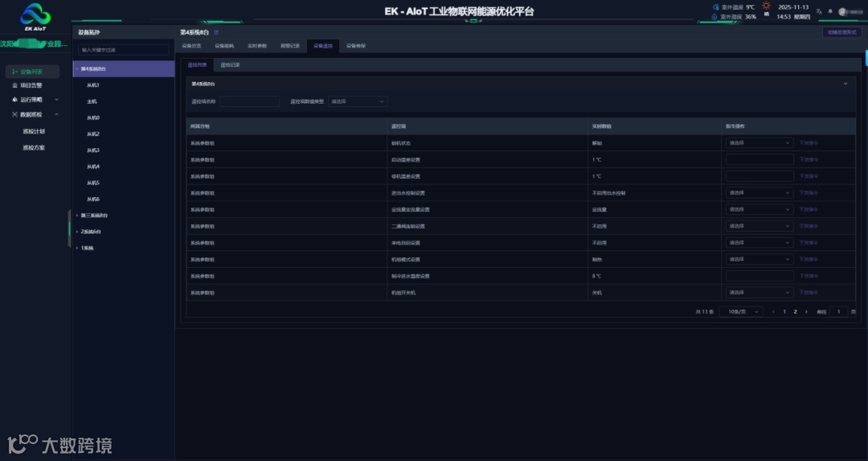The height and width of the screenshot is (461, 868).
Task: Click the outdoor humidity droplet icon
Action: pos(714,17)
